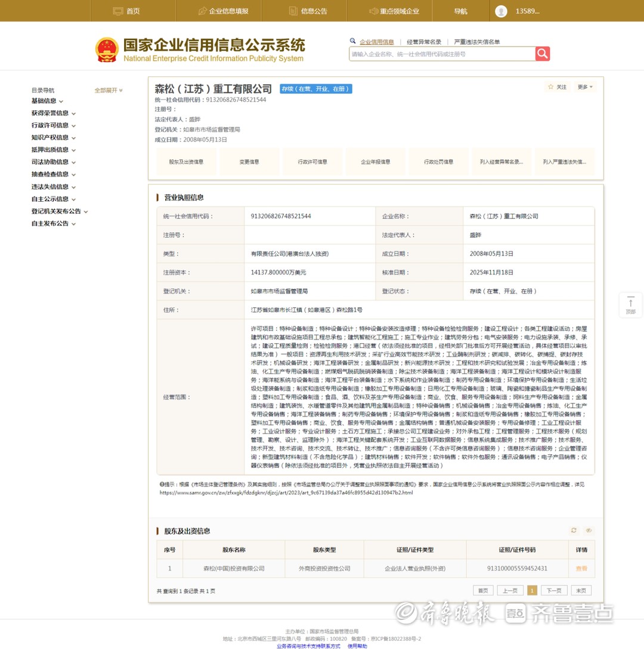Select the 严重违法失信名单 search tab
Image resolution: width=644 pixels, height=657 pixels.
click(477, 42)
